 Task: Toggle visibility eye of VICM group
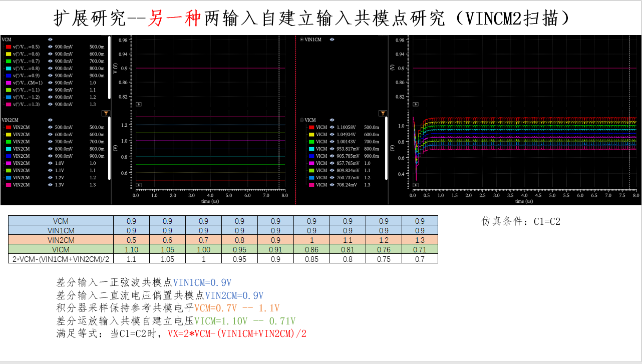332,120
